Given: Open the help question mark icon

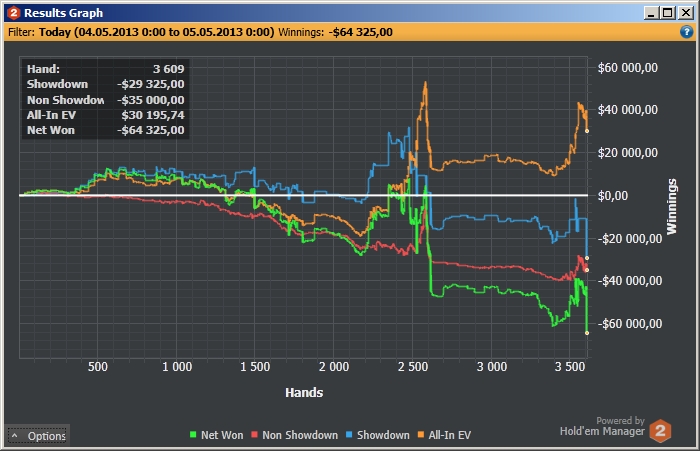Looking at the screenshot, I should [686, 32].
